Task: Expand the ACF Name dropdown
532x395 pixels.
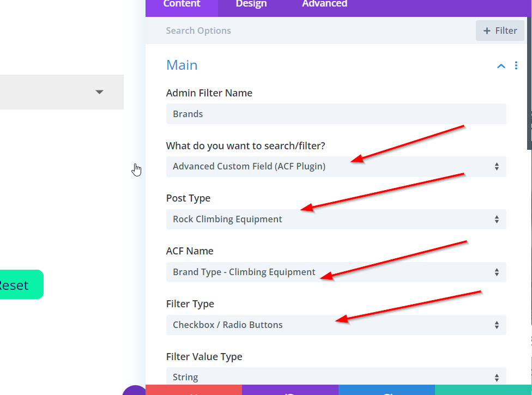Action: [x=336, y=272]
